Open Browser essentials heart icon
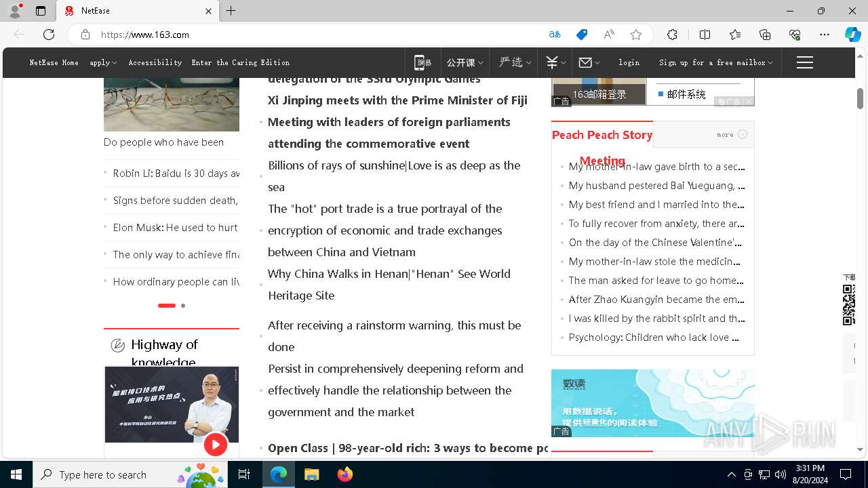Screen dimensions: 868x488 pyautogui.click(x=795, y=35)
